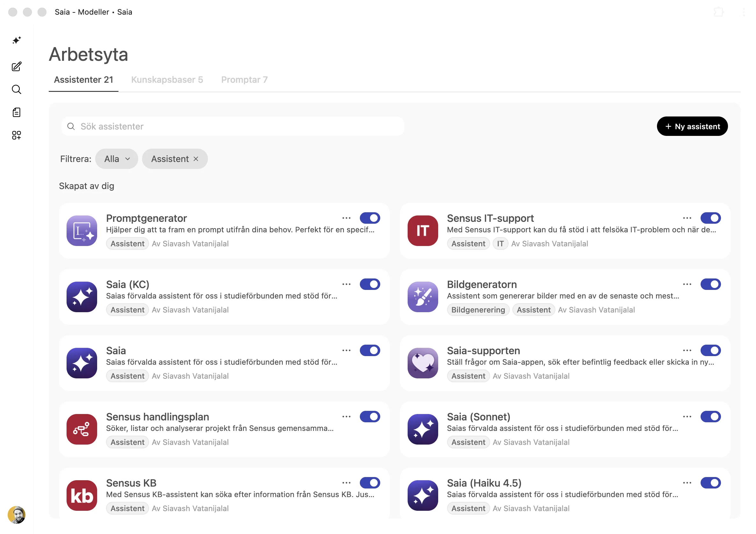Click the "Skapat av dig" section heading
Screen dimensions: 756x534
pos(87,186)
